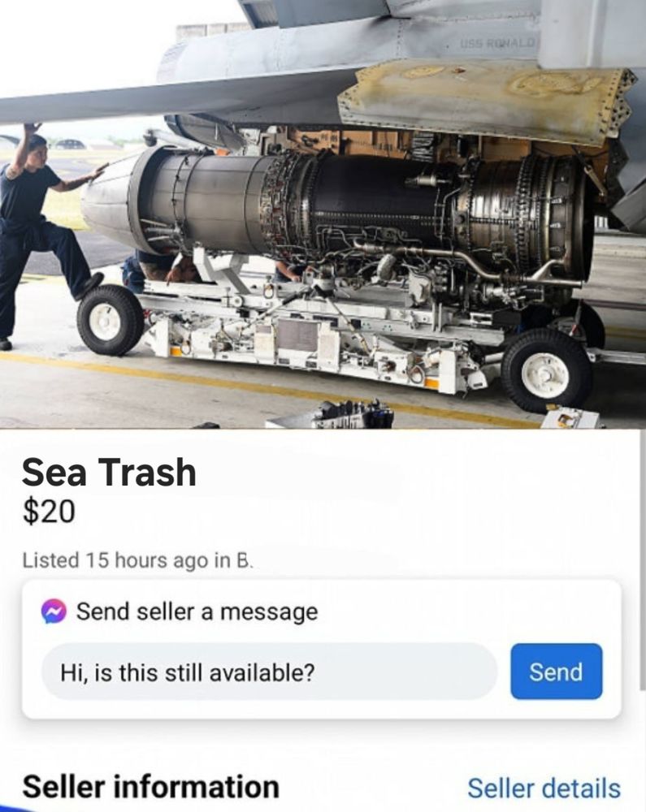Select the 'Sea Trash' listing title

coord(110,473)
